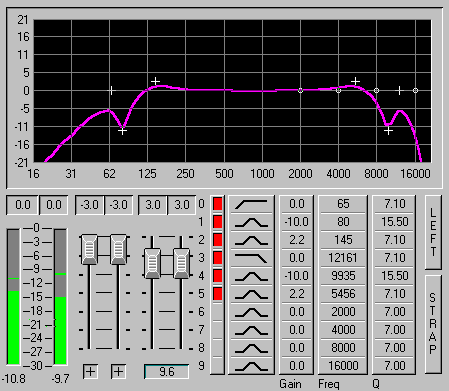Select the band 1 gain field showing -10.0
Image resolution: width=449 pixels, height=391 pixels.
coord(296,222)
